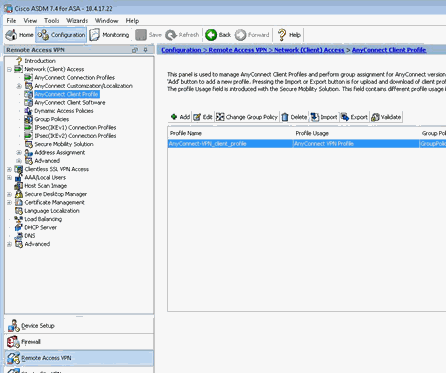Open the Configuration view icon
Image resolution: width=446 pixels, height=373 pixels.
pyautogui.click(x=43, y=35)
